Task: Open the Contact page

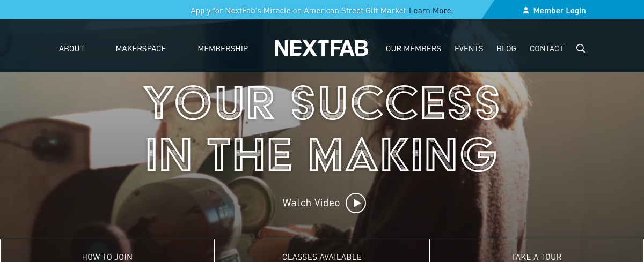Action: pyautogui.click(x=546, y=49)
